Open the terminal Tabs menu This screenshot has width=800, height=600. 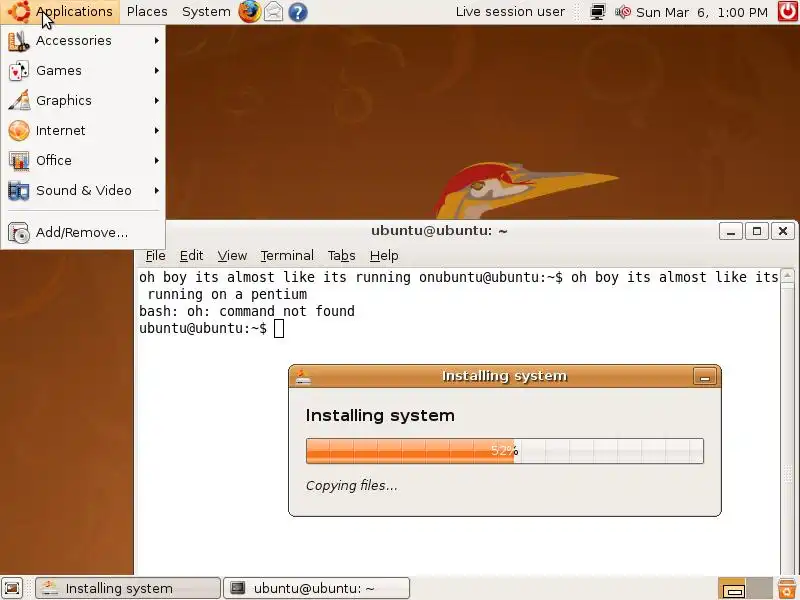click(x=341, y=256)
